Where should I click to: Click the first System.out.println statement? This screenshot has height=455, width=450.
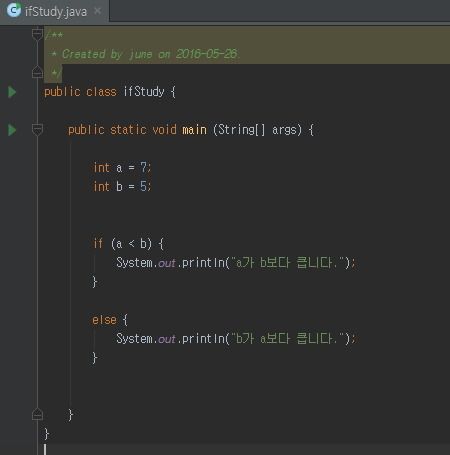coord(236,263)
